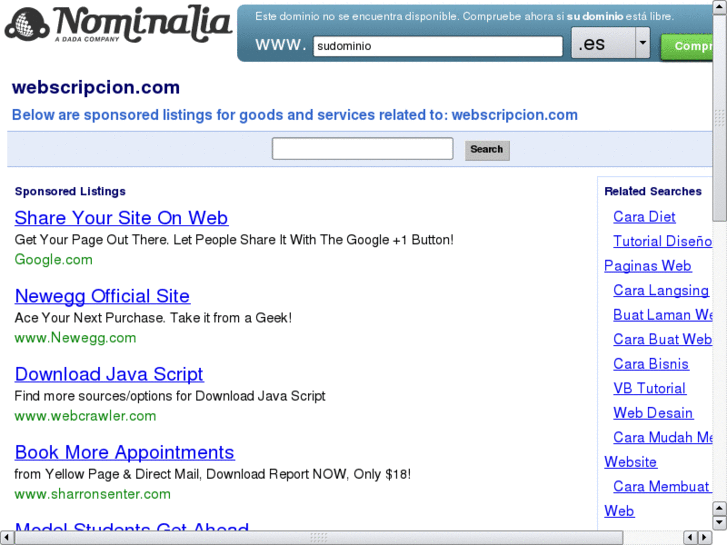
Task: Click the sudominio domain input field
Action: pos(438,46)
